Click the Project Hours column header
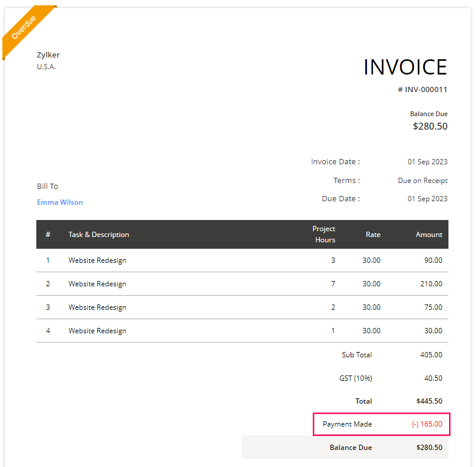Viewport: 476px width, 467px height. (x=324, y=234)
